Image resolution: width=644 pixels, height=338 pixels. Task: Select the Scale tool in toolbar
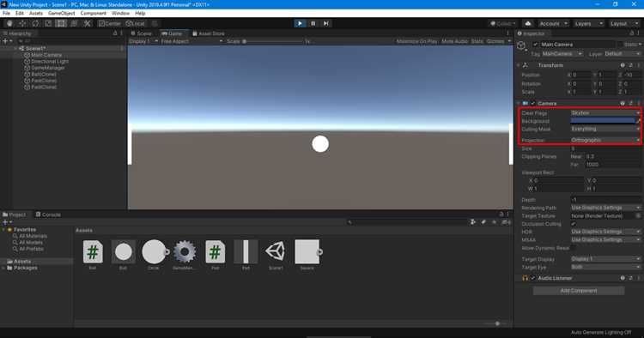tap(48, 23)
